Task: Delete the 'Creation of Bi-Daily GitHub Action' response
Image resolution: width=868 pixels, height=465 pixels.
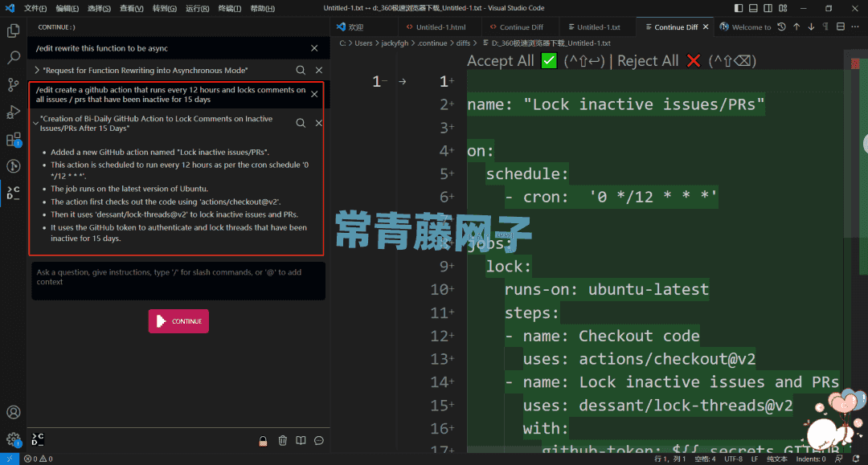Action: tap(319, 123)
